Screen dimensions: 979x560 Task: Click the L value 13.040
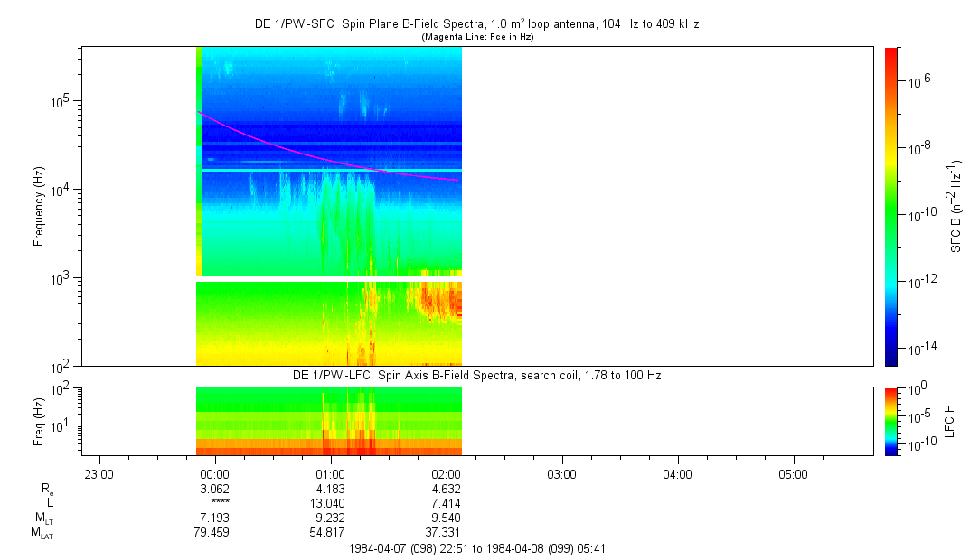(330, 503)
